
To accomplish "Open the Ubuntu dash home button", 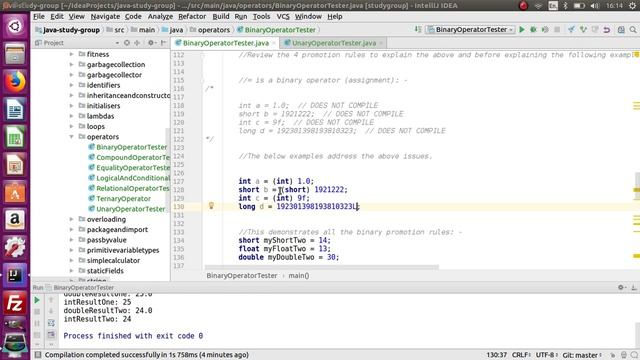I will point(15,26).
